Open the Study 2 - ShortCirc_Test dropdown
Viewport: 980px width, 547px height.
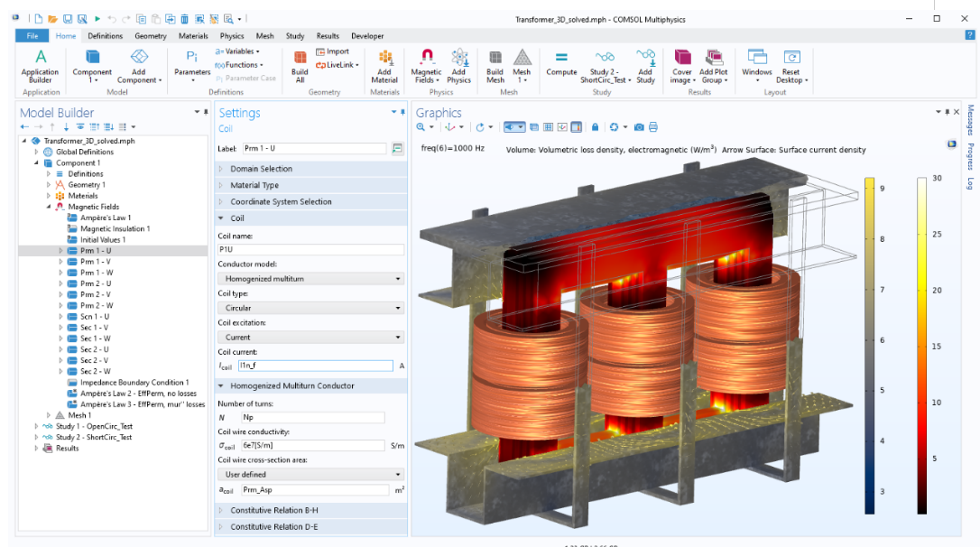click(x=605, y=66)
